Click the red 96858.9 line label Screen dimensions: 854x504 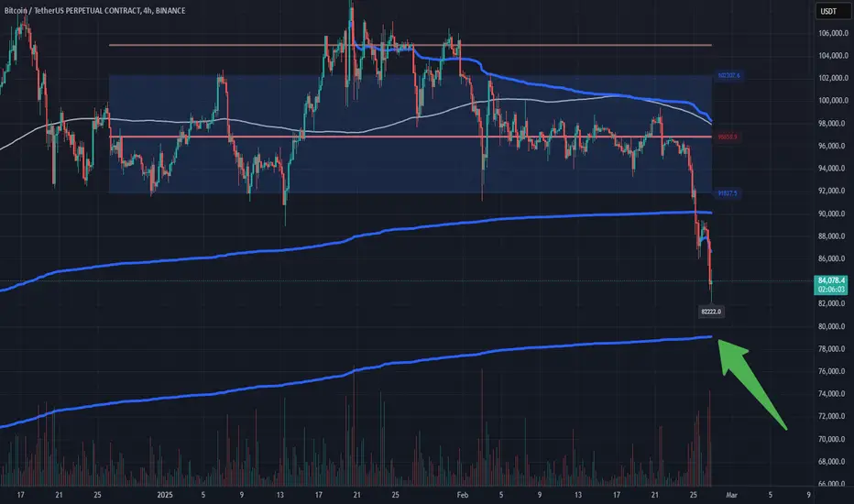point(728,137)
